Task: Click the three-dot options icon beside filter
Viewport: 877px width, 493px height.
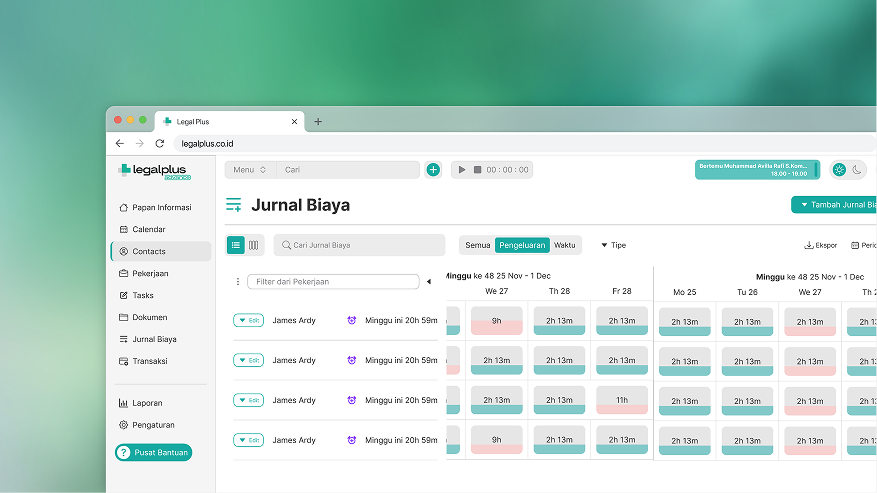Action: [237, 282]
